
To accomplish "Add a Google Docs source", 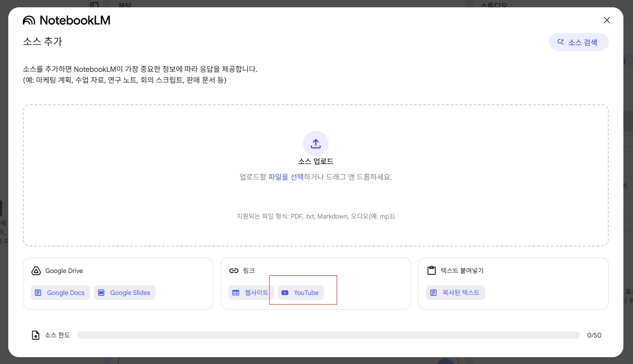I will point(60,293).
